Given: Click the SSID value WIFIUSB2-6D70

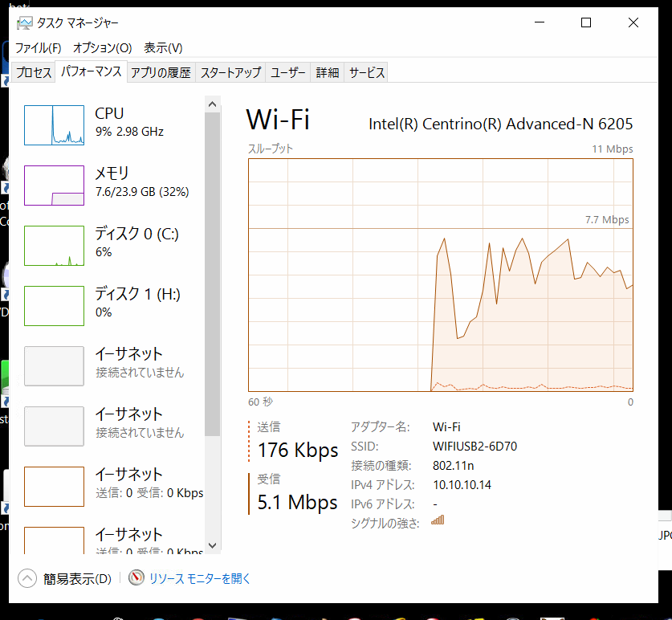Looking at the screenshot, I should pos(474,447).
